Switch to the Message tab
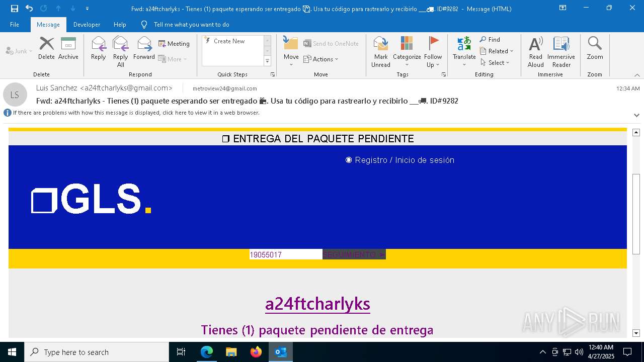This screenshot has height=362, width=644. [48, 24]
